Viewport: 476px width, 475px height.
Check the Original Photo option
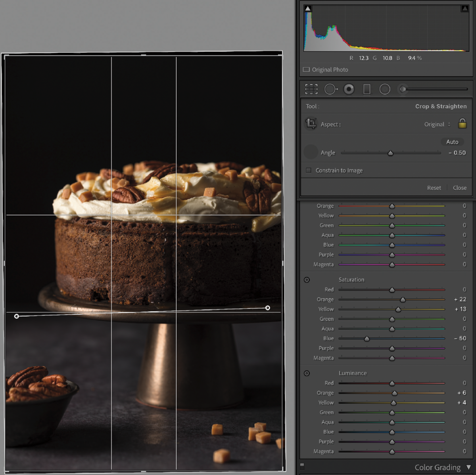coord(306,69)
